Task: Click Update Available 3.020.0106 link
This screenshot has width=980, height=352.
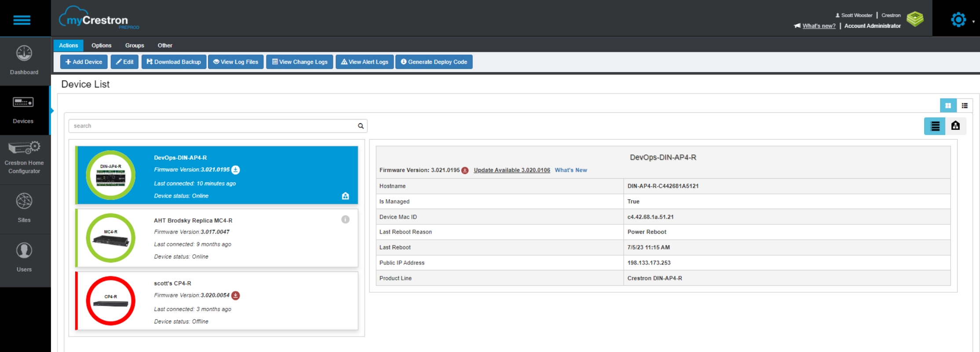Action: coord(512,170)
